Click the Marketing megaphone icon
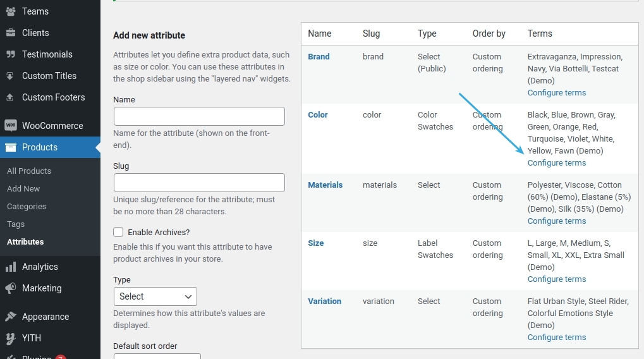This screenshot has width=644, height=359. coord(10,288)
